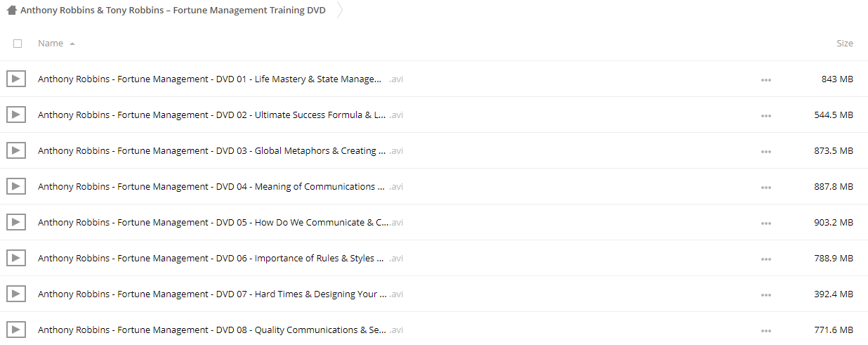Open the Fortune Management Training DVD breadcrumb
Image resolution: width=868 pixels, height=345 pixels.
(x=173, y=11)
